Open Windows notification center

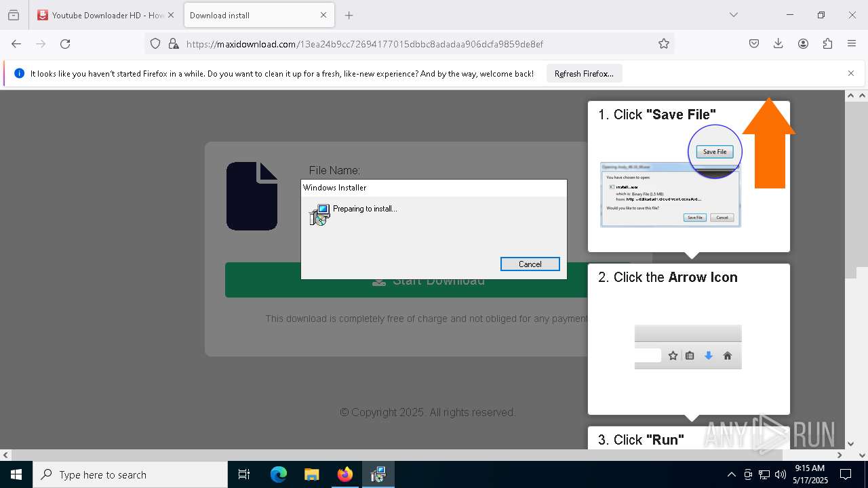[846, 474]
